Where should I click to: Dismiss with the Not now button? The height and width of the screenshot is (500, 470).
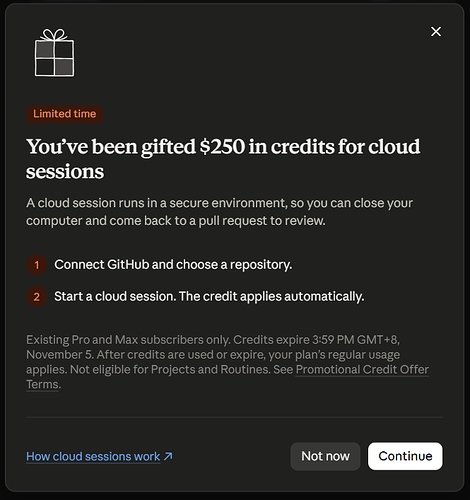click(x=325, y=456)
